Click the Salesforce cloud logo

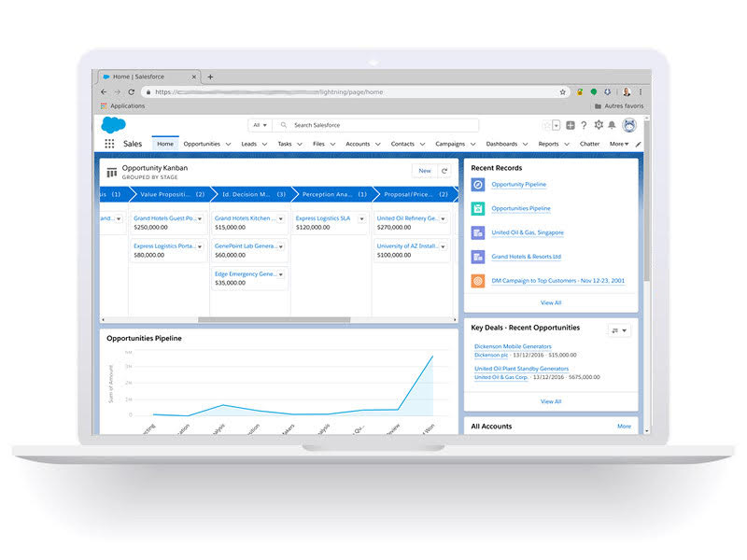113,125
